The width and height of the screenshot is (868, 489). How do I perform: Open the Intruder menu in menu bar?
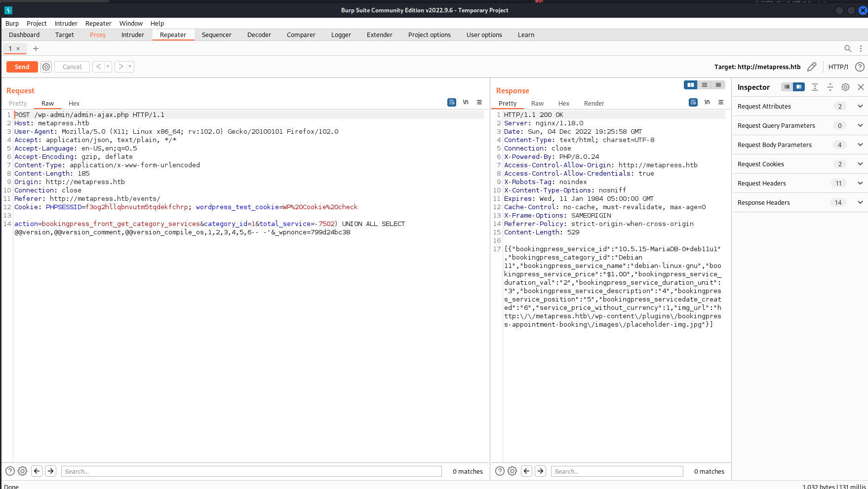(66, 23)
